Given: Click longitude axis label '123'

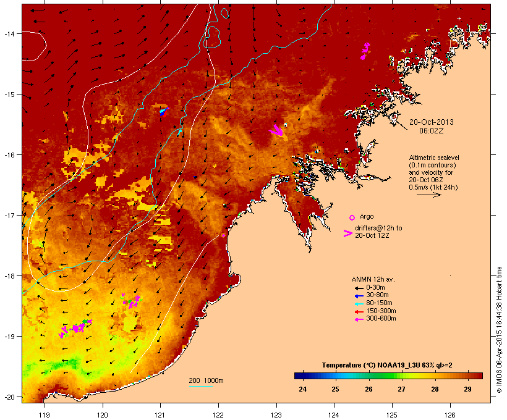Looking at the screenshot, I should coord(276,415).
